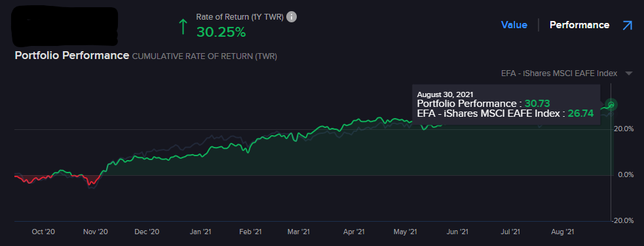644x246 pixels.
Task: Click the CUMULATIVE RATE OF RETURN (TWR) subtitle
Action: [x=204, y=56]
